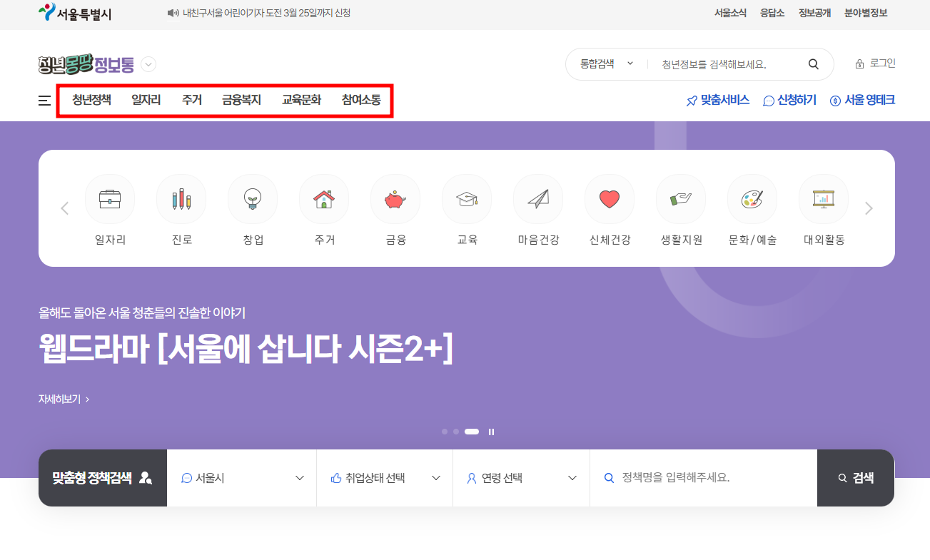Select the 대외활동 presentation board icon
The width and height of the screenshot is (930, 560).
(824, 199)
